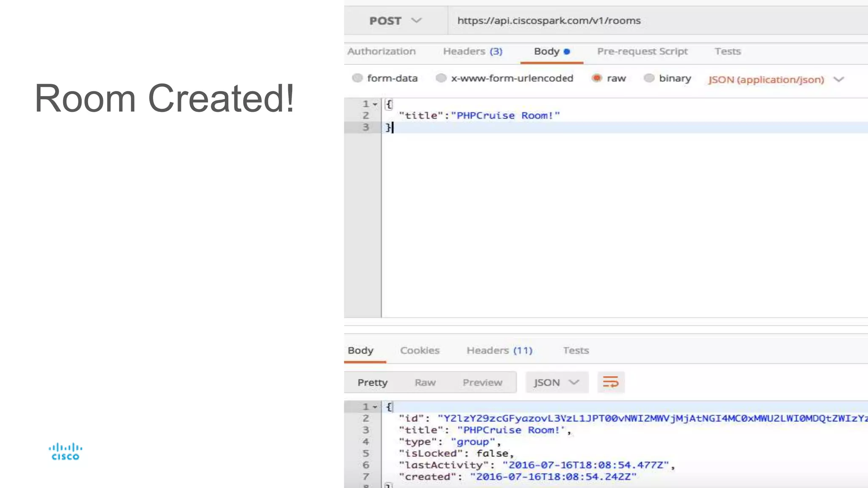Open JSON (application/json) content type dropdown
Screen dimensions: 868x488
pyautogui.click(x=776, y=80)
